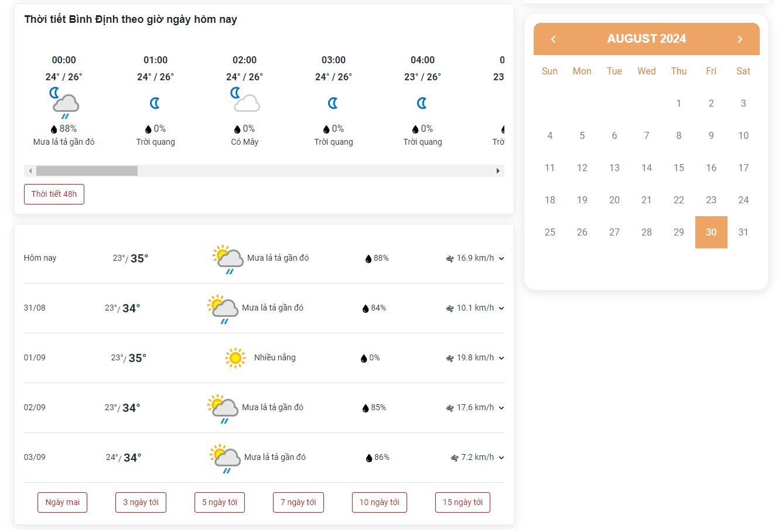This screenshot has width=782, height=532.
Task: Open the Thời tiết 48h forecast
Action: coord(54,194)
